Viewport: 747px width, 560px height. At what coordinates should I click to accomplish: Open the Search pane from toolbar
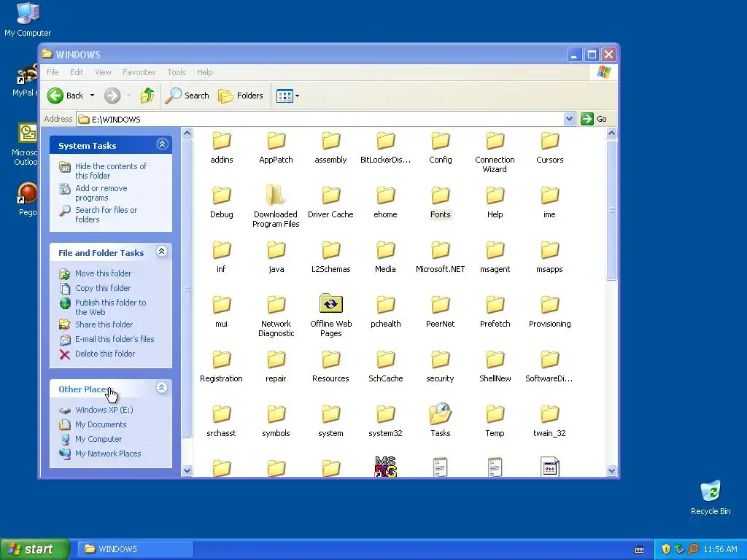[x=187, y=96]
